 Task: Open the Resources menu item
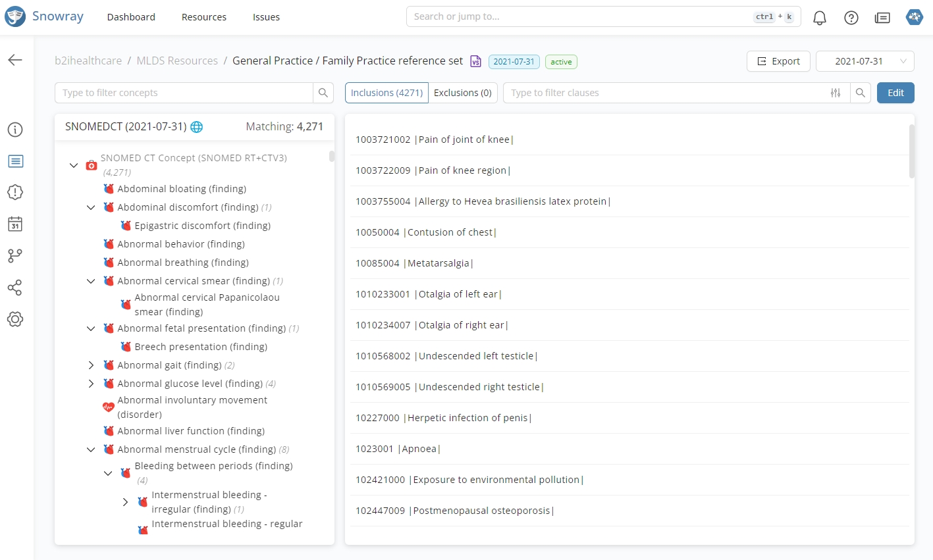(x=204, y=17)
